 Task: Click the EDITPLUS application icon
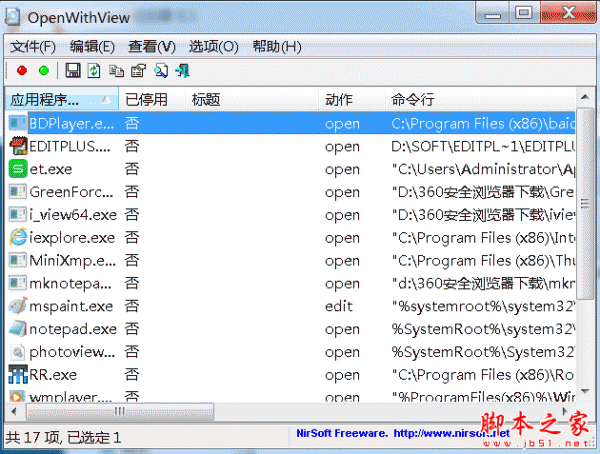[18, 146]
